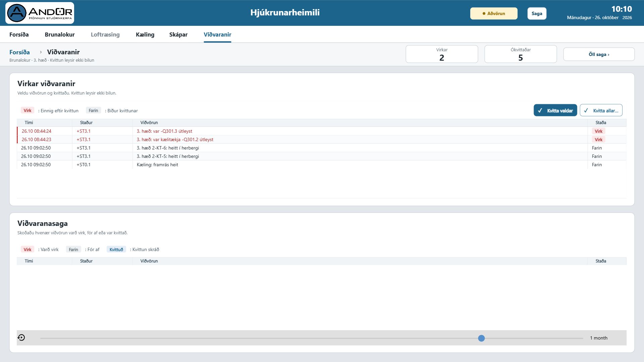Select the row 2-KT-5: heitt í herbergi
644x362 pixels.
tap(321, 156)
